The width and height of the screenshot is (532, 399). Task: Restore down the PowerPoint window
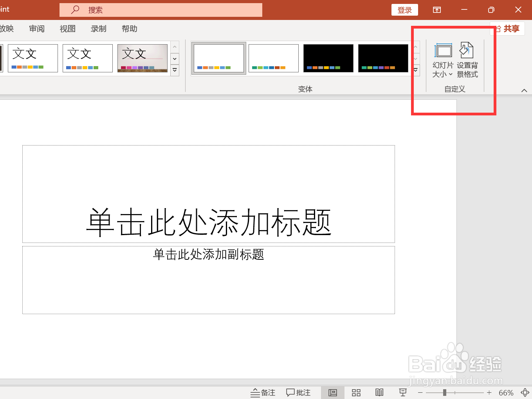[x=491, y=10]
